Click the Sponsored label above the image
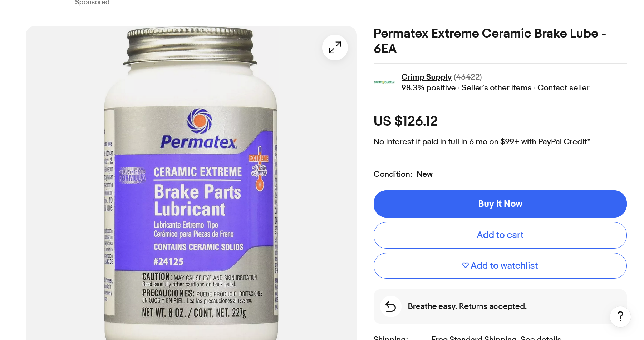The image size is (644, 340). (92, 2)
